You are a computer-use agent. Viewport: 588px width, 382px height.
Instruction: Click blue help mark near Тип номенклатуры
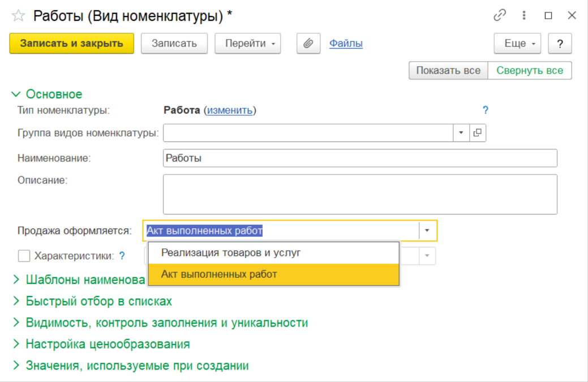pos(485,110)
